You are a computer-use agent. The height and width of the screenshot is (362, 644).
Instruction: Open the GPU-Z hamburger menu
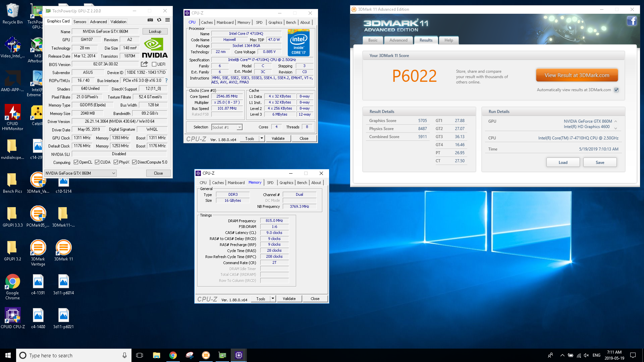(168, 20)
